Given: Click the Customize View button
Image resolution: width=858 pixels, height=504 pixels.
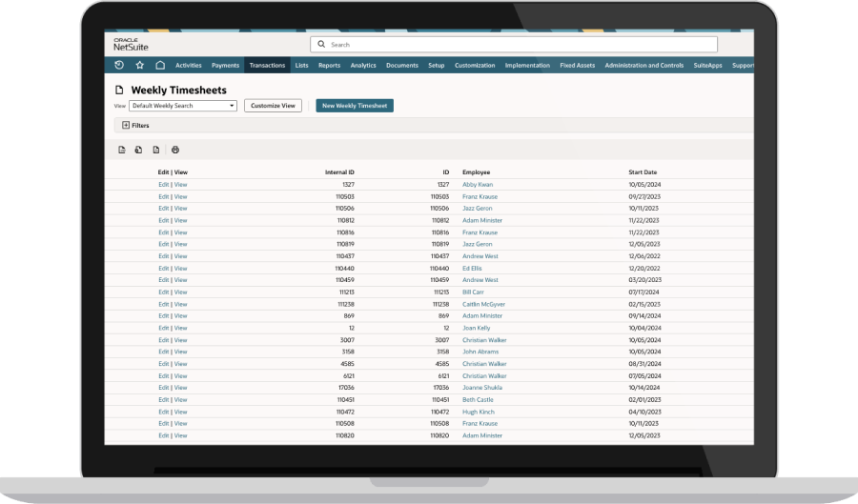Looking at the screenshot, I should coord(273,106).
